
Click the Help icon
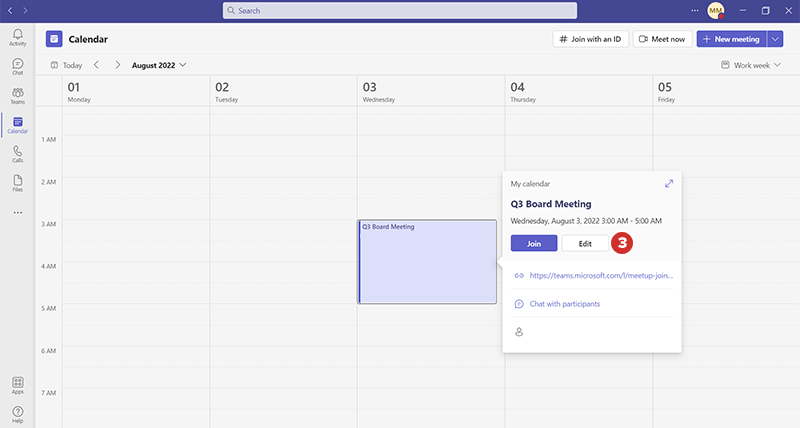[18, 414]
